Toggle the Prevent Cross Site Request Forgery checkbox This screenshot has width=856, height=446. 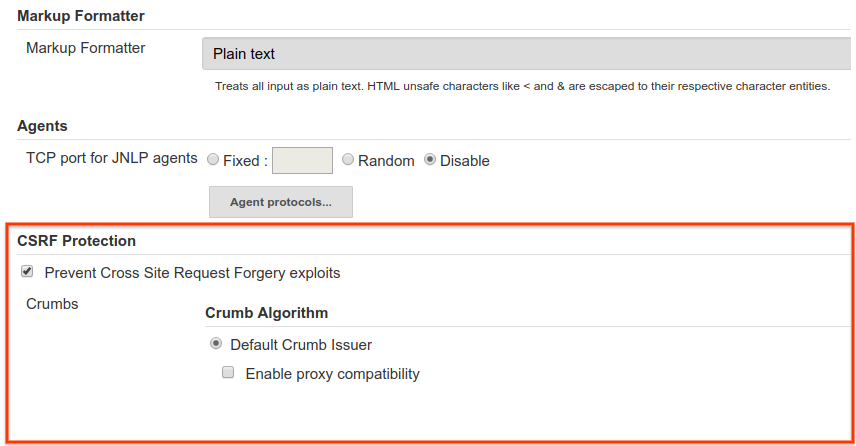27,272
